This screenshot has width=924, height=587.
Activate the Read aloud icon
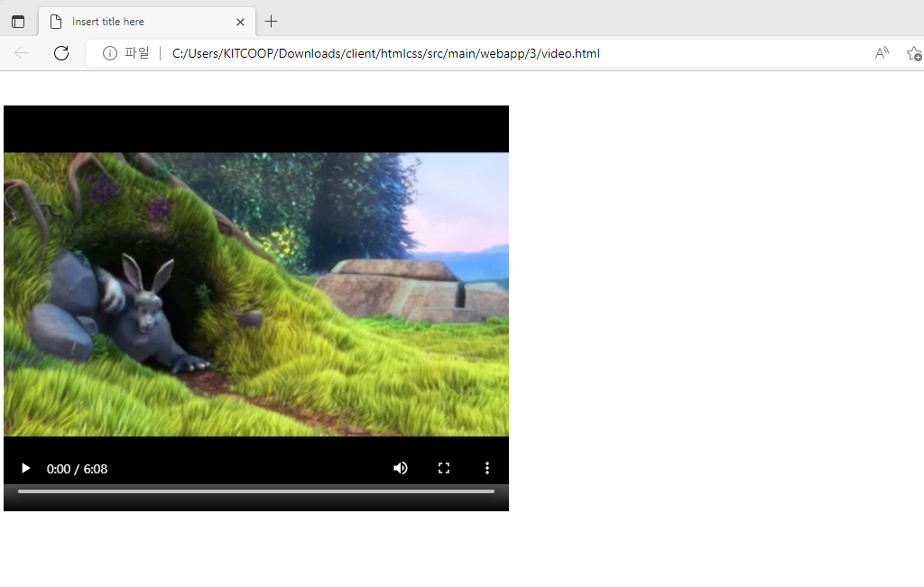(x=882, y=53)
